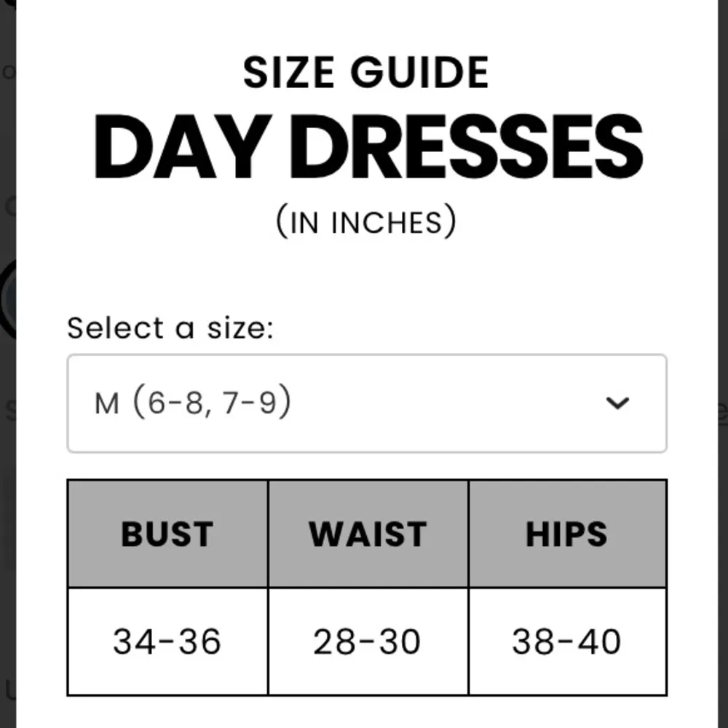728x728 pixels.
Task: Click the underlined link peeking at right edge
Action: [x=723, y=412]
